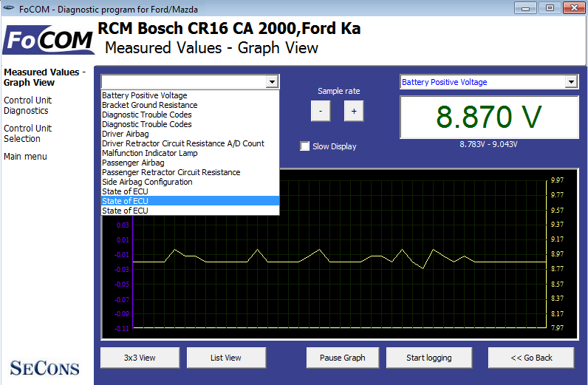Pick Side Airbag Configuration entry
This screenshot has width=588, height=385.
pyautogui.click(x=147, y=182)
